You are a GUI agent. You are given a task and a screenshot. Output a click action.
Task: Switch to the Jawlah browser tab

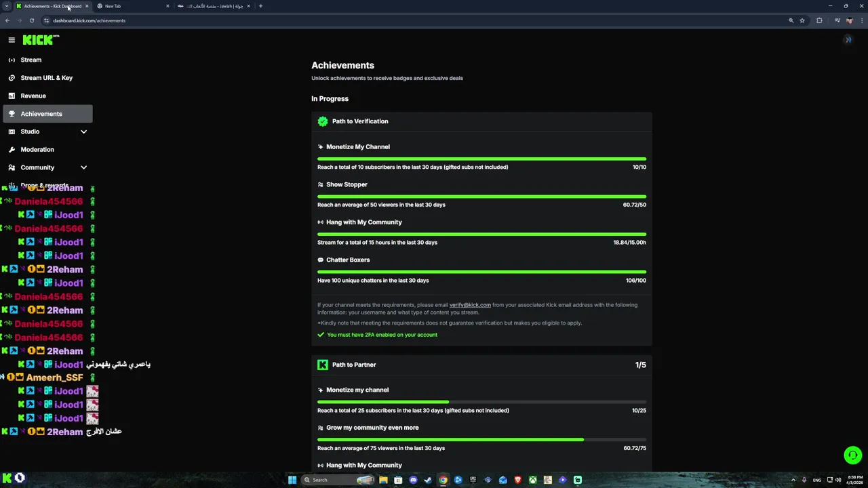coord(212,6)
